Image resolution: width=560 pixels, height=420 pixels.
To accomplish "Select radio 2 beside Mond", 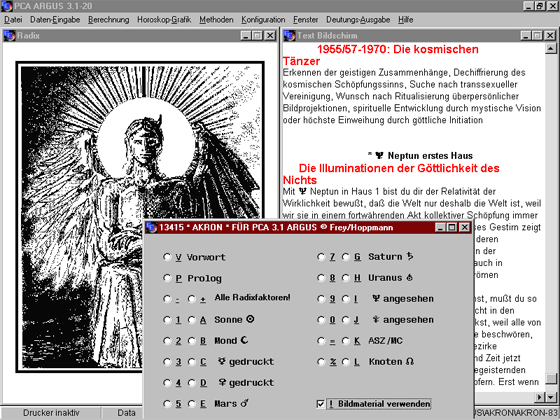I will (167, 341).
